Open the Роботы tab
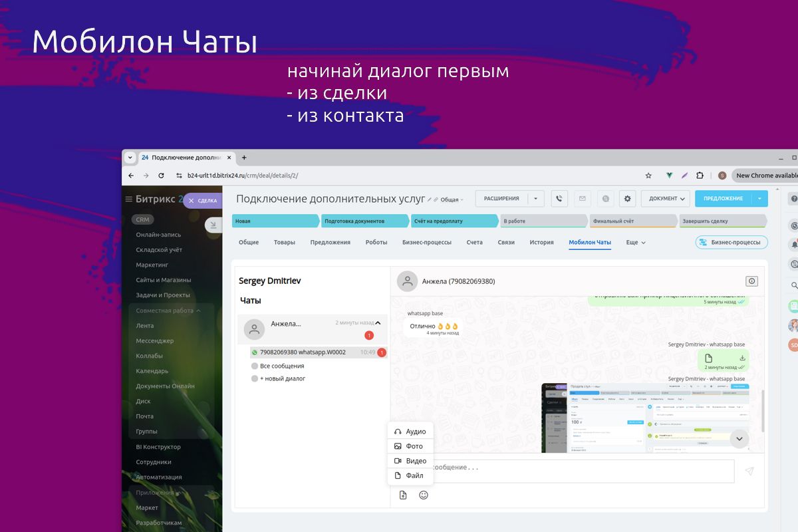Screen dimensions: 798x532 [x=376, y=243]
